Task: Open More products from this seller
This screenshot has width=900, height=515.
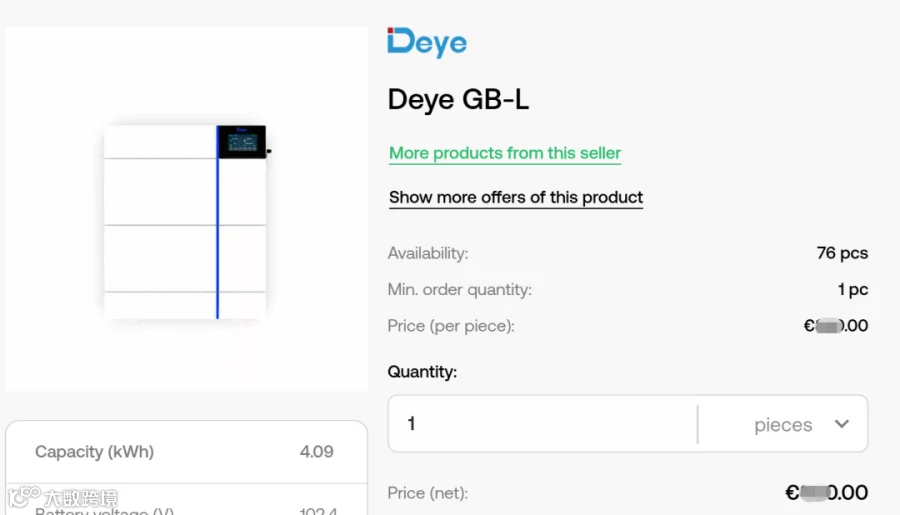Action: coord(505,153)
